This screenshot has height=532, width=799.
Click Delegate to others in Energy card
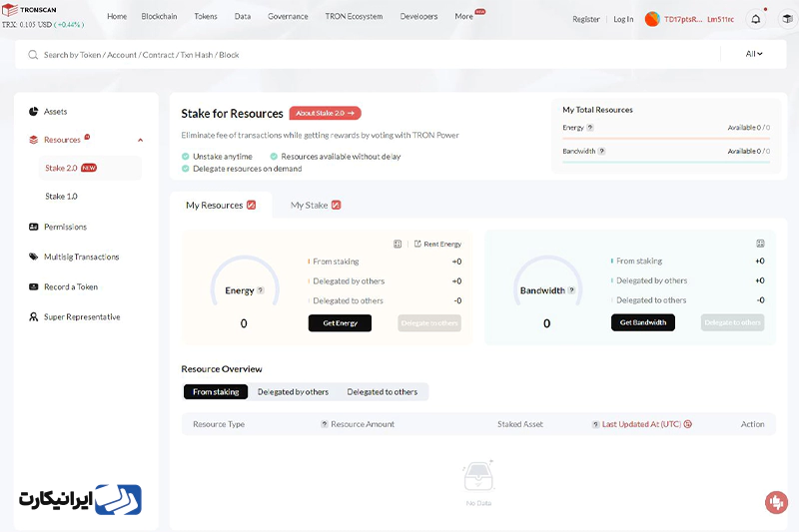[x=429, y=322]
